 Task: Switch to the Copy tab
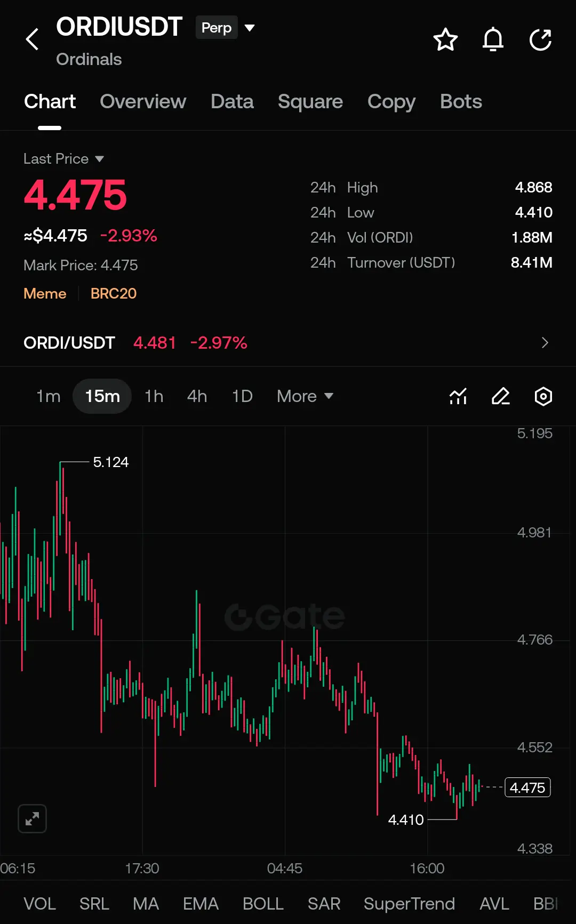[391, 101]
